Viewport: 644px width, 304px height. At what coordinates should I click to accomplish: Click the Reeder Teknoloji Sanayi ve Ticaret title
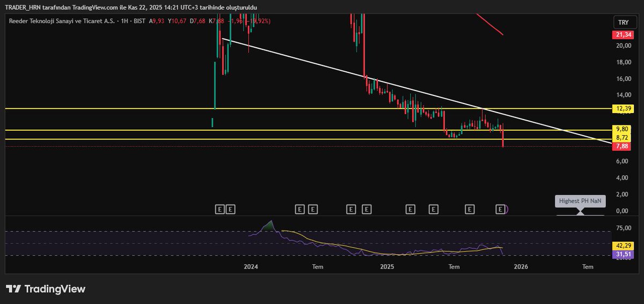coord(63,21)
